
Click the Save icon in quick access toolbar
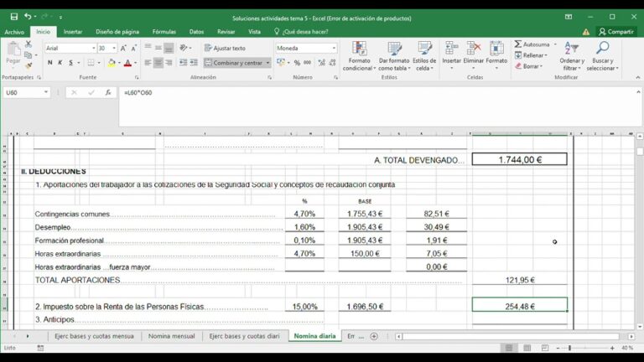[x=14, y=17]
